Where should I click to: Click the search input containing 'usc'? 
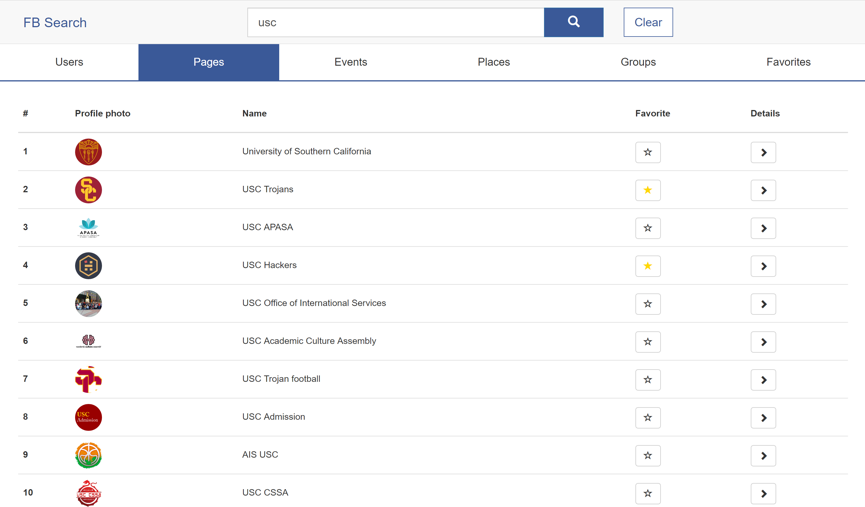[x=395, y=22]
